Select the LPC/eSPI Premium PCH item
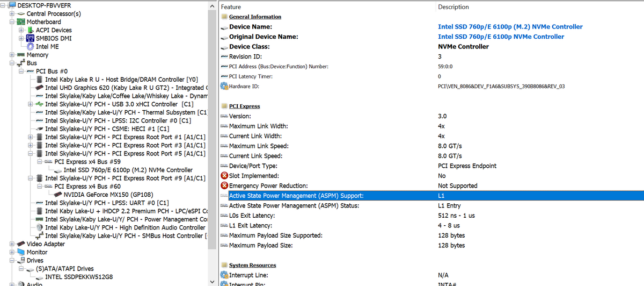The image size is (644, 286). click(x=126, y=211)
